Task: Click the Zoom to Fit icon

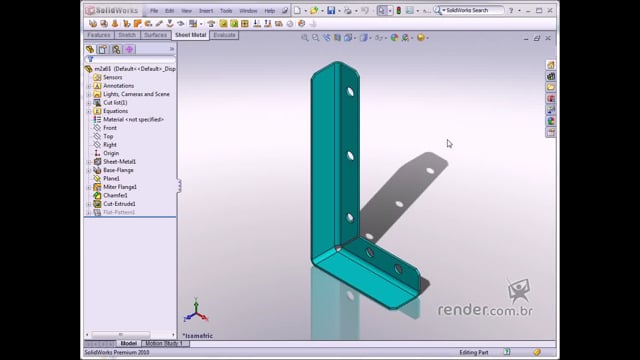Action: coord(304,38)
